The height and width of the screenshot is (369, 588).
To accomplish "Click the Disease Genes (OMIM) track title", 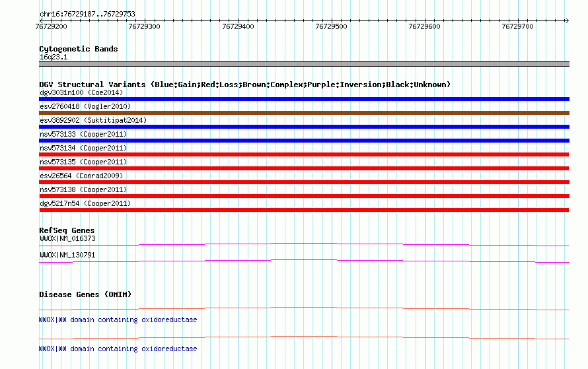I will 85,294.
